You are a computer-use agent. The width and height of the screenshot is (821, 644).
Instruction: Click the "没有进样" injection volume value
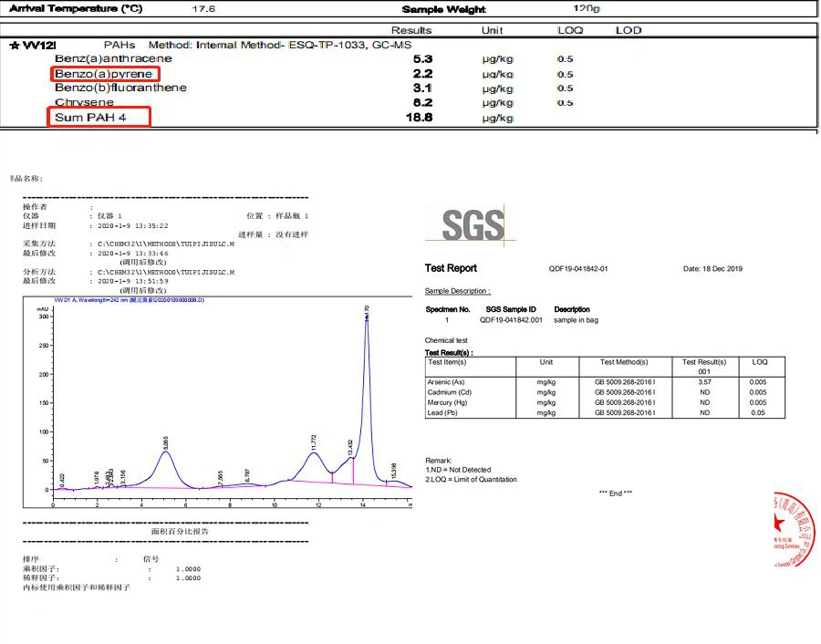pyautogui.click(x=292, y=234)
